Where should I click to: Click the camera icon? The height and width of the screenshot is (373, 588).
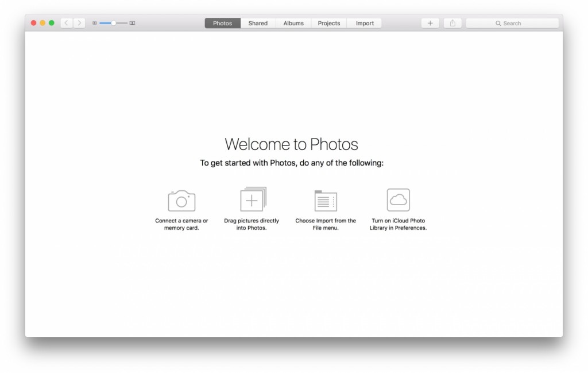tap(181, 201)
